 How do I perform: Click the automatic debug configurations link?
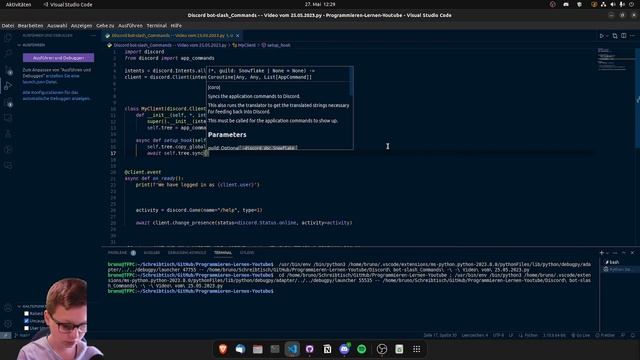tap(56, 96)
